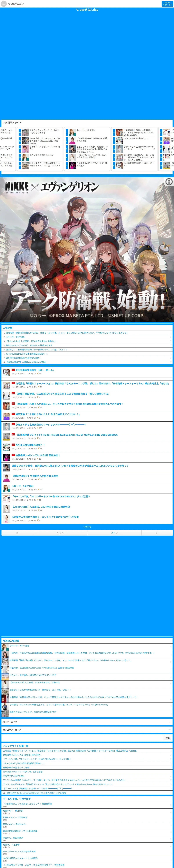The height and width of the screenshot is (868, 174).
Task: Open antenna link 元つばきファクトリー小片リサ、9月で退社
Action: (x=87, y=772)
